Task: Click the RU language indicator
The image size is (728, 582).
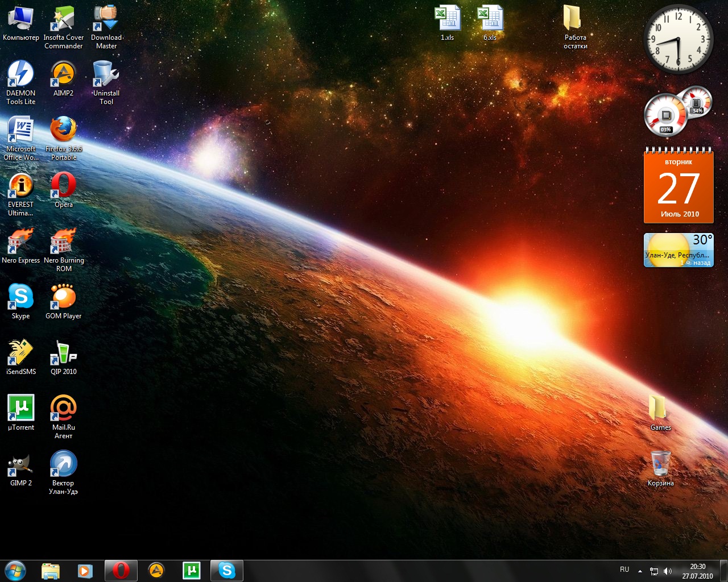Action: tap(624, 569)
